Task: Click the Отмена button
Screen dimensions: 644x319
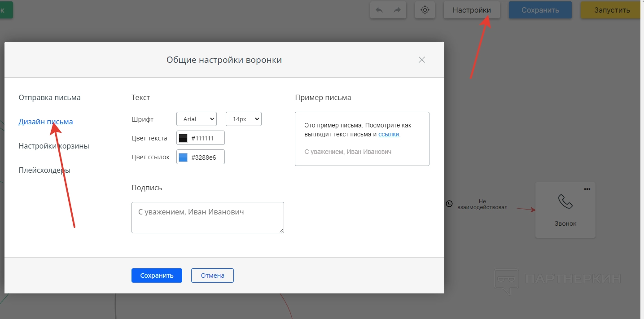Action: click(x=212, y=275)
